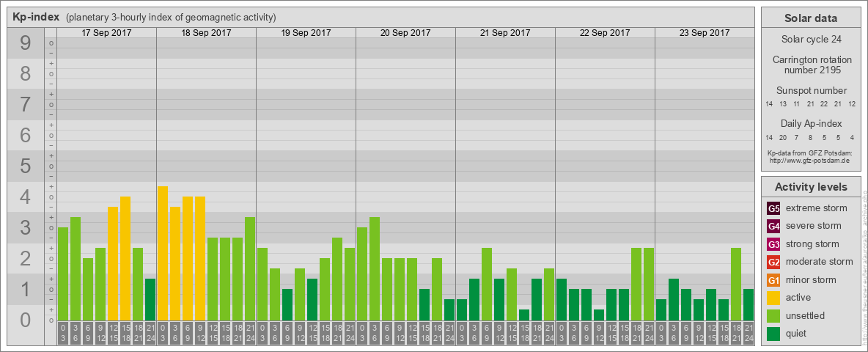868x352 pixels.
Task: Click the G4 severe storm badge
Action: (x=773, y=226)
